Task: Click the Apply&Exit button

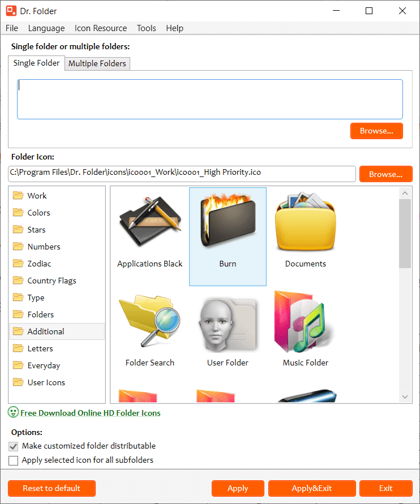Action: click(312, 488)
